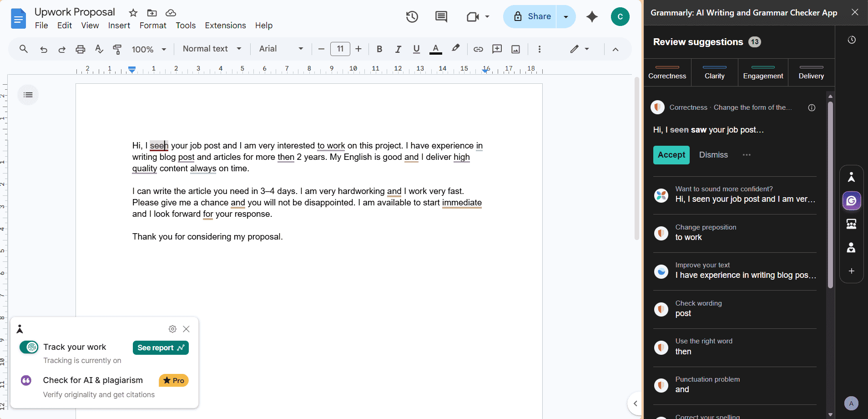
Task: Switch to Grammarly Engagement tab
Action: coord(763,72)
